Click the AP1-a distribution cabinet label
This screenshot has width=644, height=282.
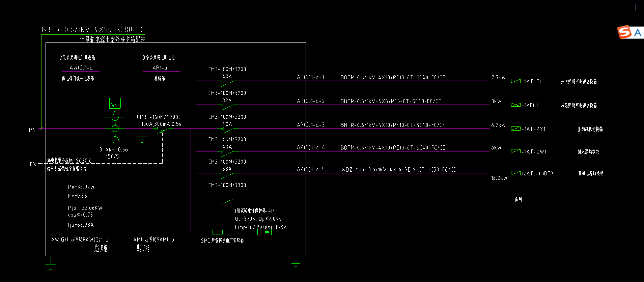(160, 68)
